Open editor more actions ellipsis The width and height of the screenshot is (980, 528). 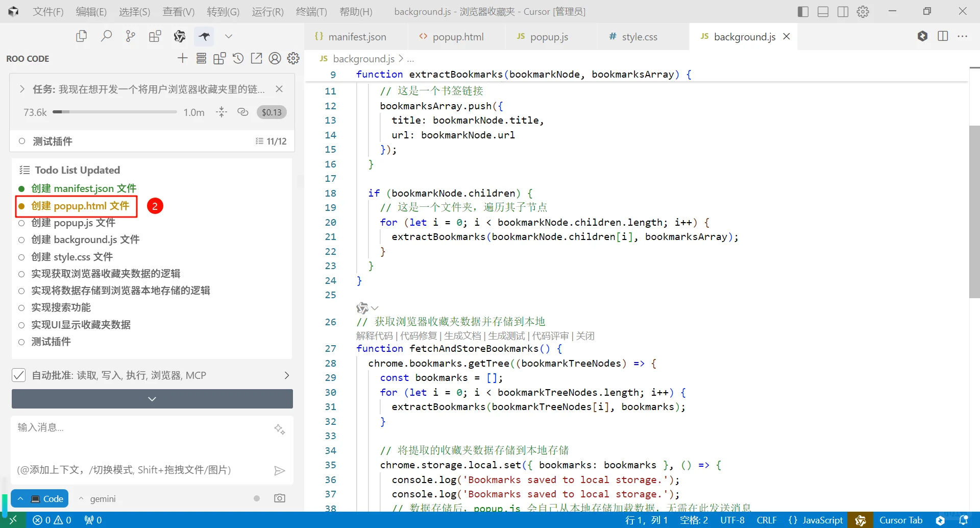(963, 36)
